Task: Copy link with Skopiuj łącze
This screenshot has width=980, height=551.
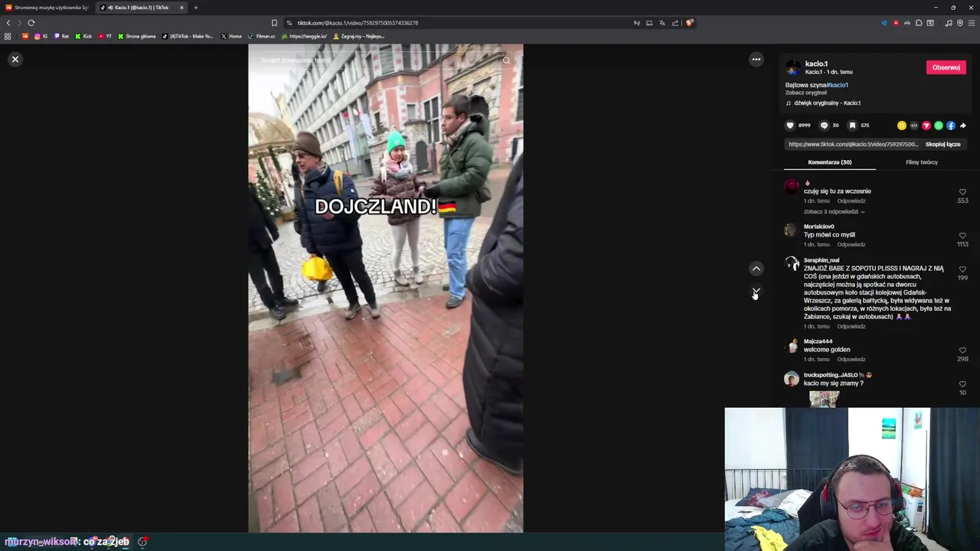Action: pos(942,144)
